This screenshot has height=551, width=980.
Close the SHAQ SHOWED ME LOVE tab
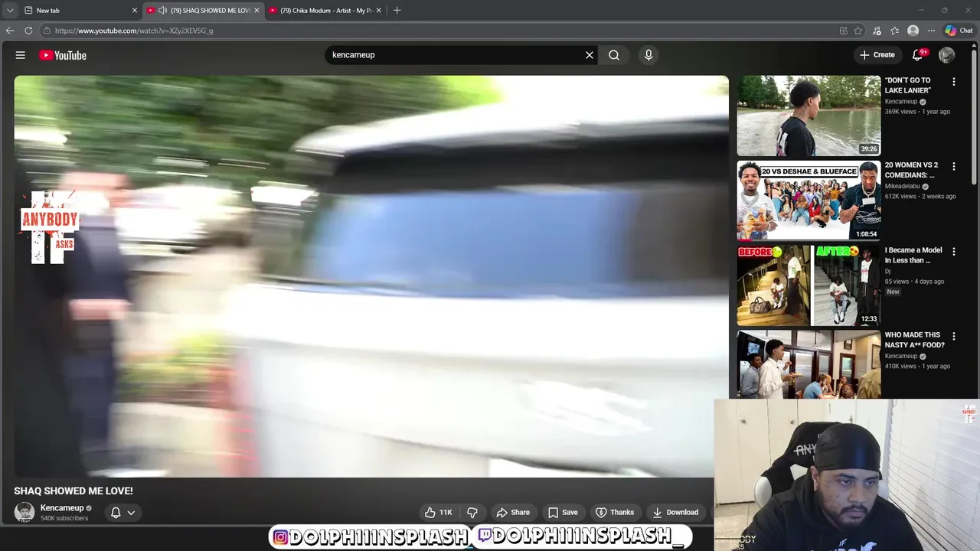(x=256, y=11)
